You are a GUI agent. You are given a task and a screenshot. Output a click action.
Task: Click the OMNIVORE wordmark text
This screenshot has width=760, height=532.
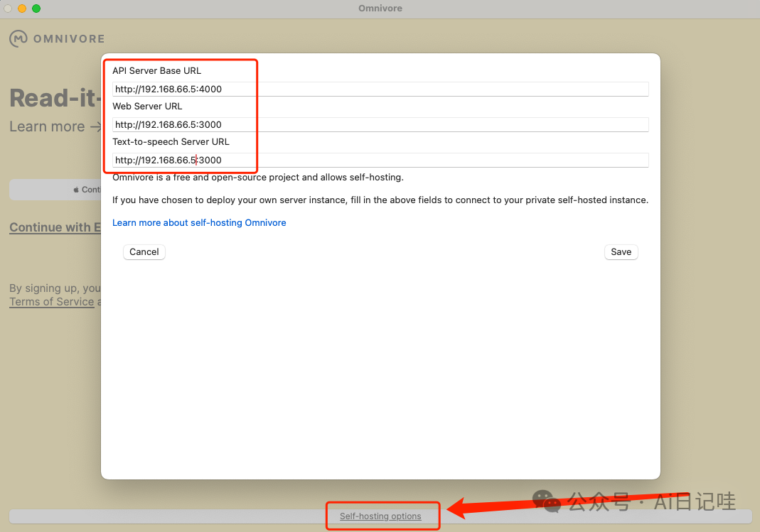pos(69,39)
